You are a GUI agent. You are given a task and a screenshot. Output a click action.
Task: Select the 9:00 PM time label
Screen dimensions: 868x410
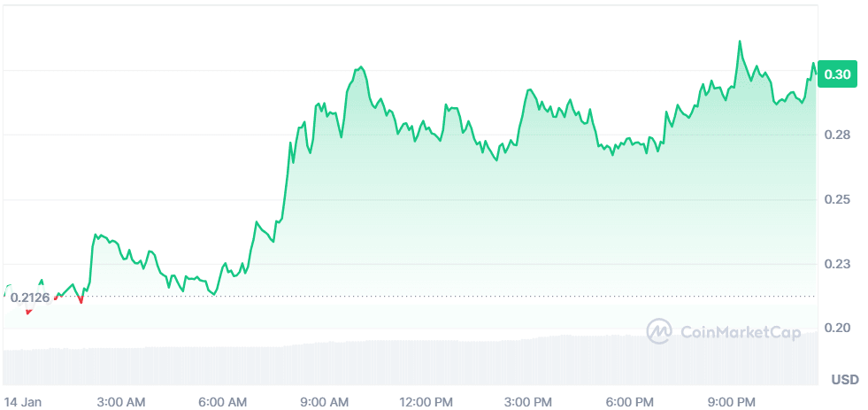click(734, 401)
